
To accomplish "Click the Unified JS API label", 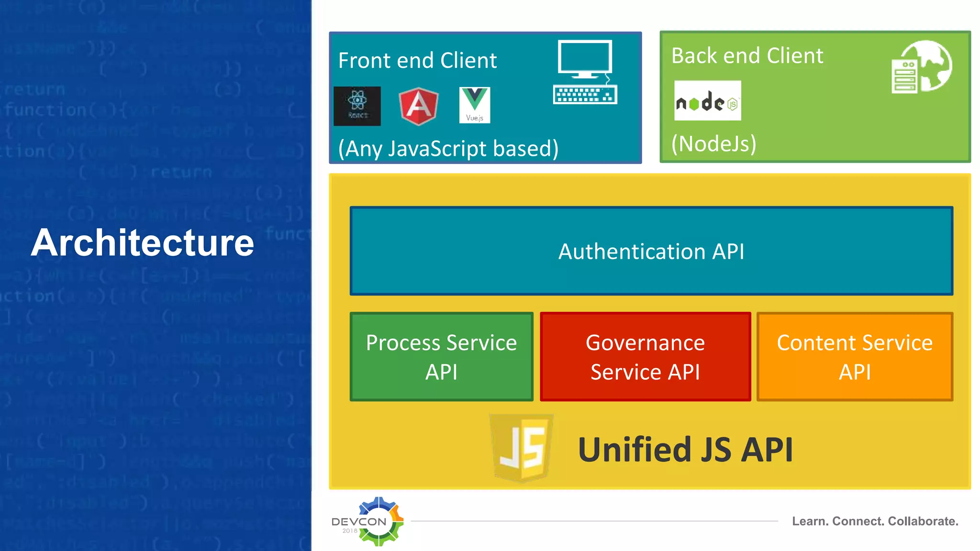I will [685, 450].
